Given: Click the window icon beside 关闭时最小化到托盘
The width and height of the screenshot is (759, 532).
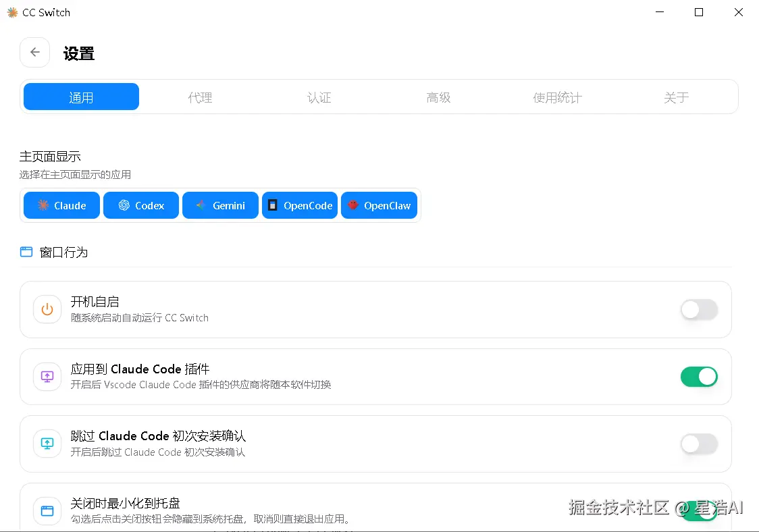Looking at the screenshot, I should [47, 510].
